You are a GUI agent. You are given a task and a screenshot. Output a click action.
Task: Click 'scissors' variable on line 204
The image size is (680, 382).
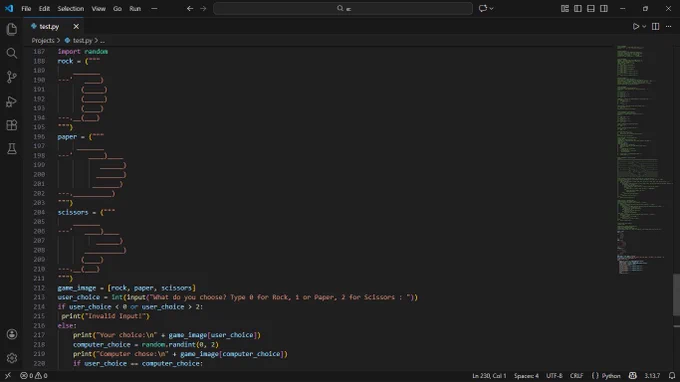click(73, 212)
